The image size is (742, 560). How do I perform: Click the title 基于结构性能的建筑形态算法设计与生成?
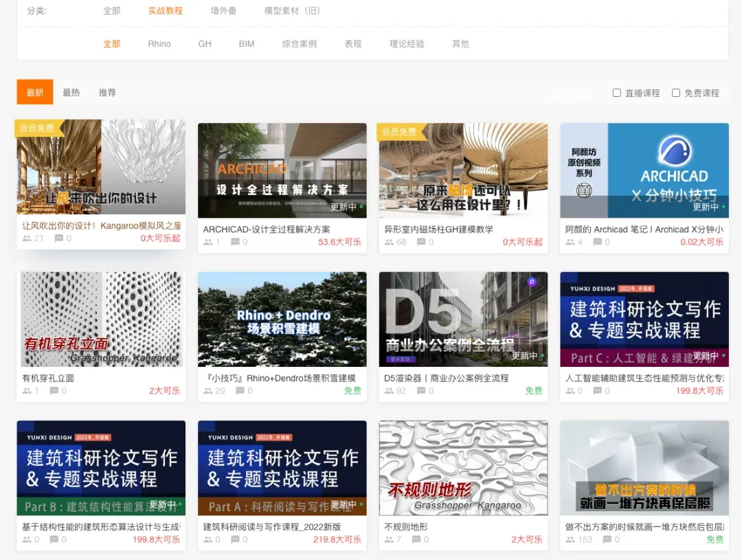click(x=101, y=526)
